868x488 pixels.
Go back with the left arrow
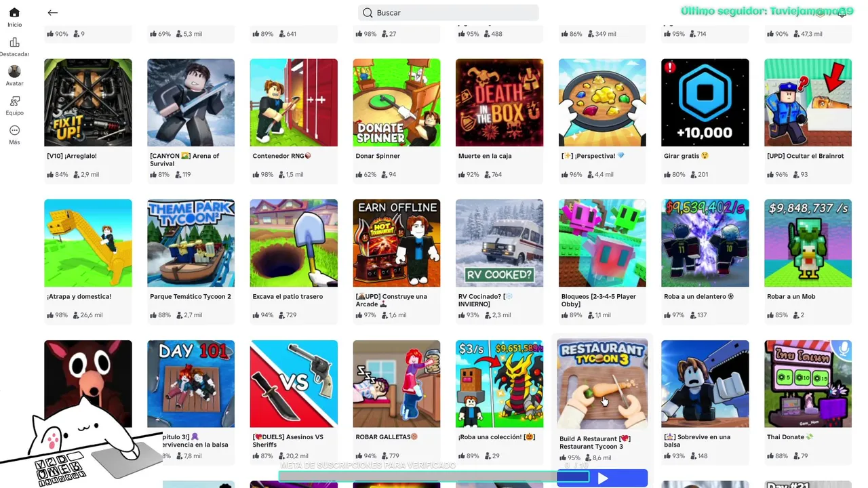click(53, 13)
